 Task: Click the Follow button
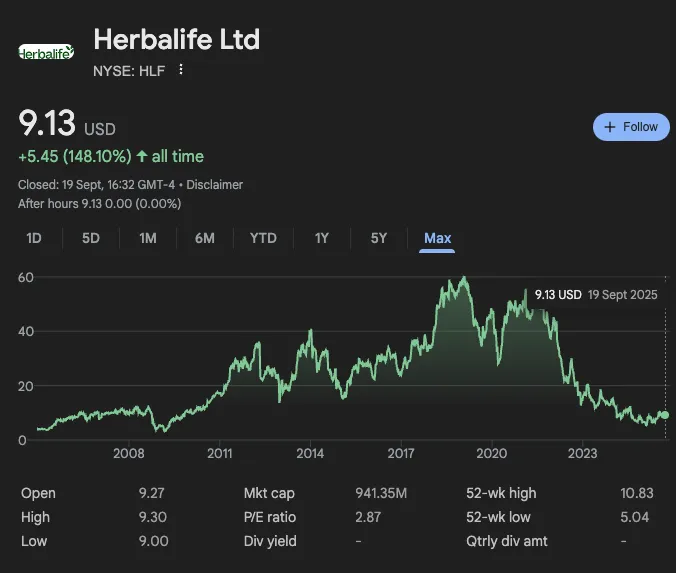631,127
